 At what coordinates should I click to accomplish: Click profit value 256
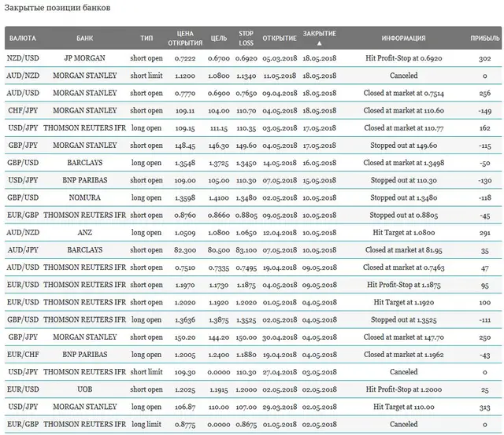[x=485, y=93]
